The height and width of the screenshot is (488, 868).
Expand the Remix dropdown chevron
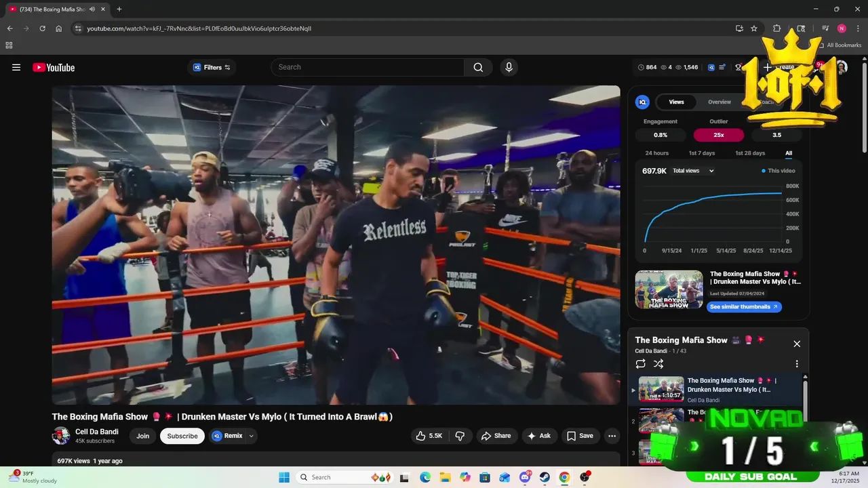(x=251, y=436)
